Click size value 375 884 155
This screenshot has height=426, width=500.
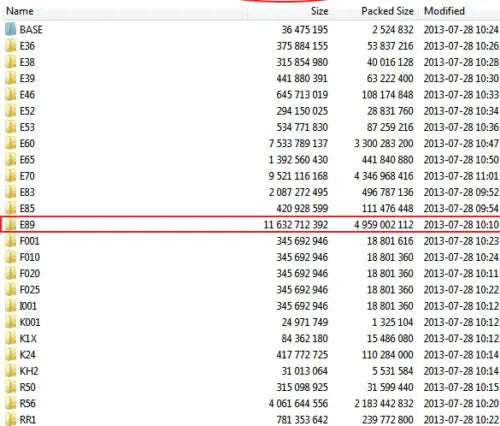coord(302,46)
